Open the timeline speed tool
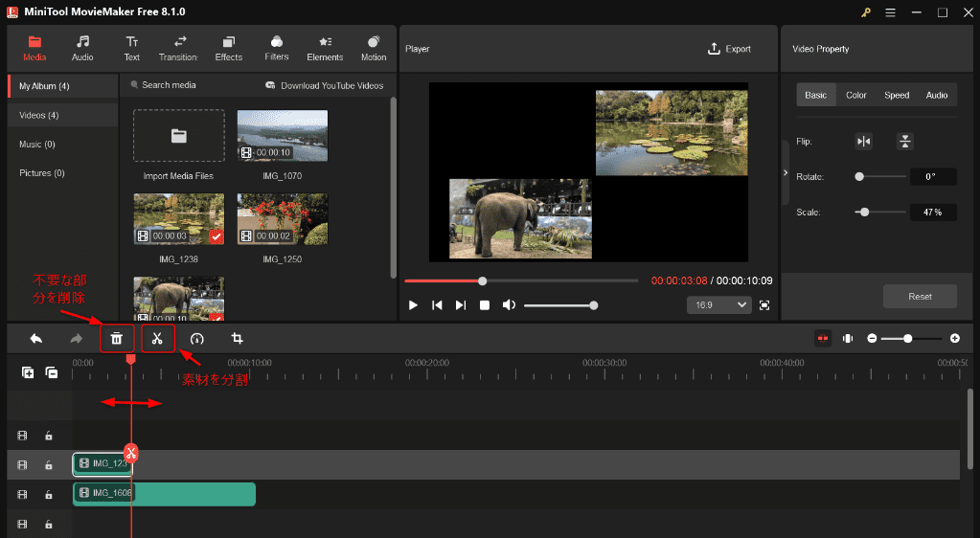980x538 pixels. click(x=197, y=339)
